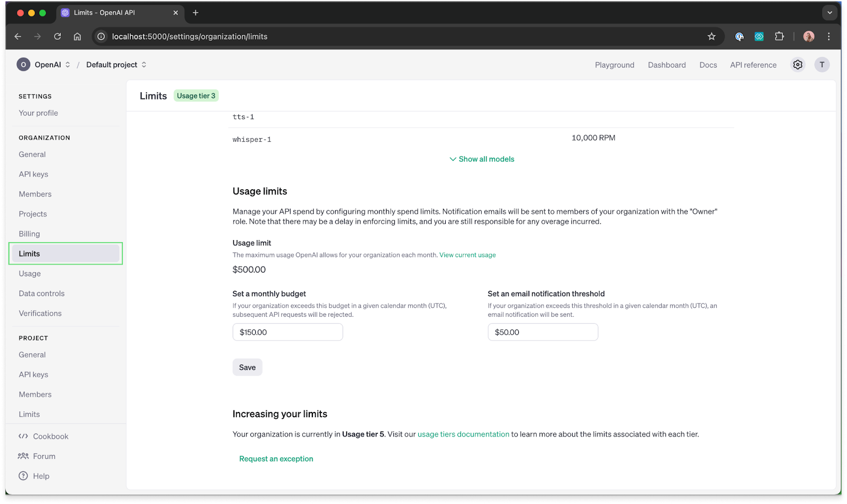
Task: Open the Help link
Action: 41,476
